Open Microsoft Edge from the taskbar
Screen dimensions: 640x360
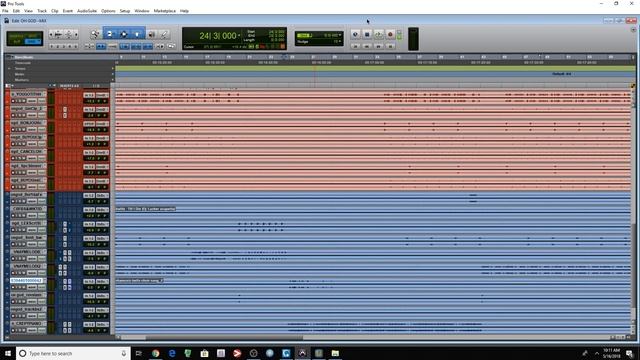tap(172, 353)
